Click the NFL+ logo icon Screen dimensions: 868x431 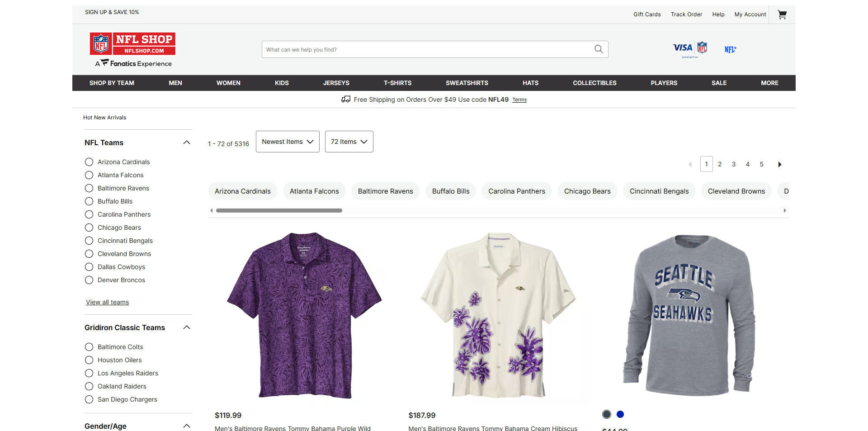[x=730, y=49]
